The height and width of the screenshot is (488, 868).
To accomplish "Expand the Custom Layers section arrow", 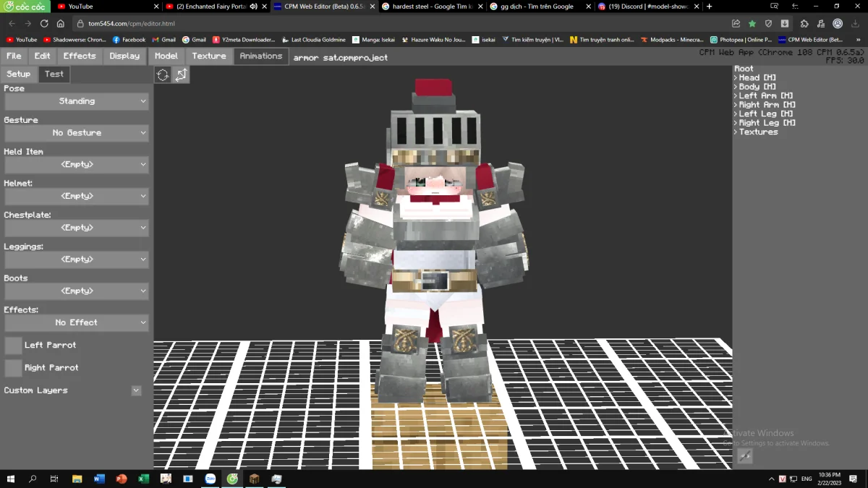I will (136, 390).
